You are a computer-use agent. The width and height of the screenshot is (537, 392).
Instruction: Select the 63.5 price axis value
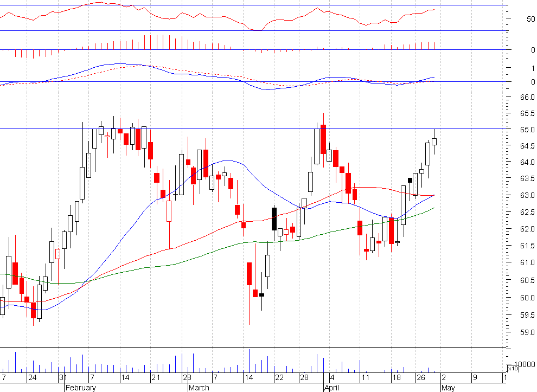tap(527, 179)
